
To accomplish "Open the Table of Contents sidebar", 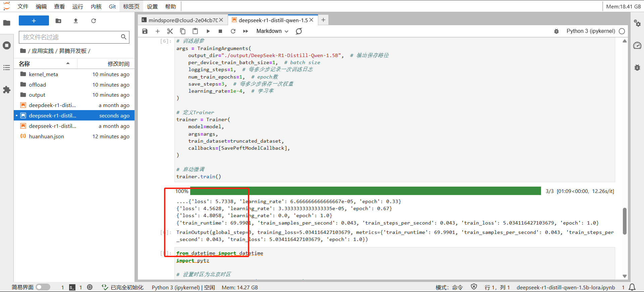I will point(7,68).
